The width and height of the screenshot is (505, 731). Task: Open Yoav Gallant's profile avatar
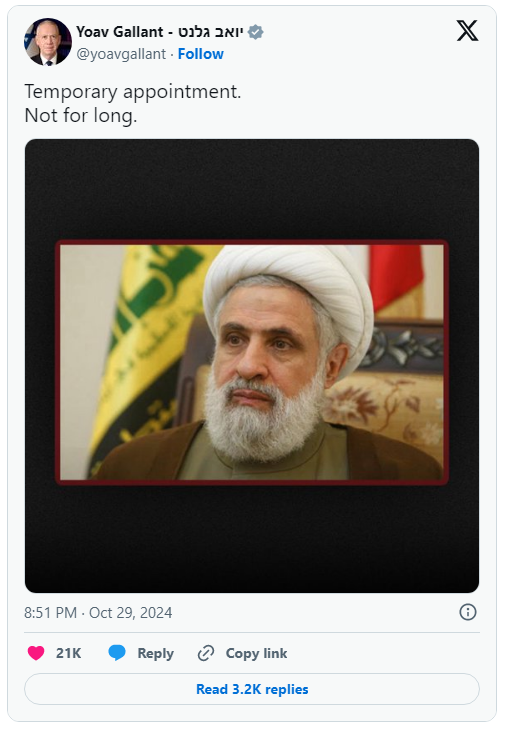48,42
